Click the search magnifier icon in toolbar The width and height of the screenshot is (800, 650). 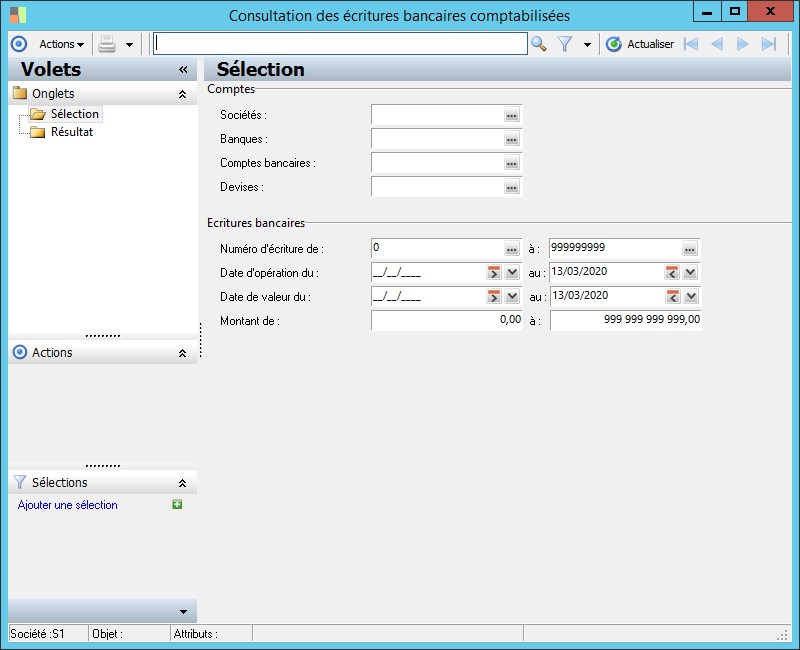538,44
